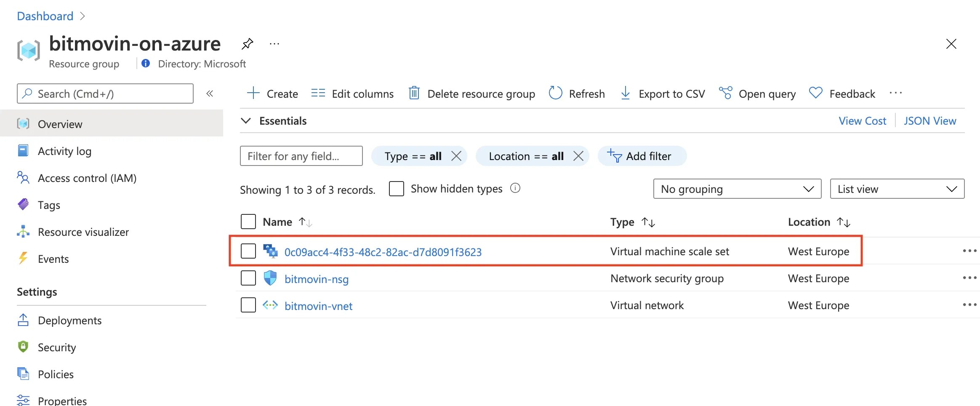980x406 pixels.
Task: Click 'Network security group' type cell
Action: (x=667, y=278)
